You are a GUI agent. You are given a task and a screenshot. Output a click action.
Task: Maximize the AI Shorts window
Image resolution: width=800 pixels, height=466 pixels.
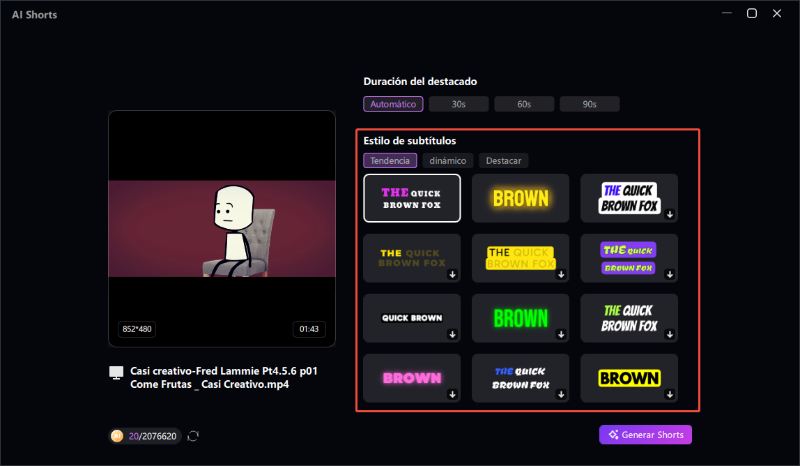(x=752, y=14)
